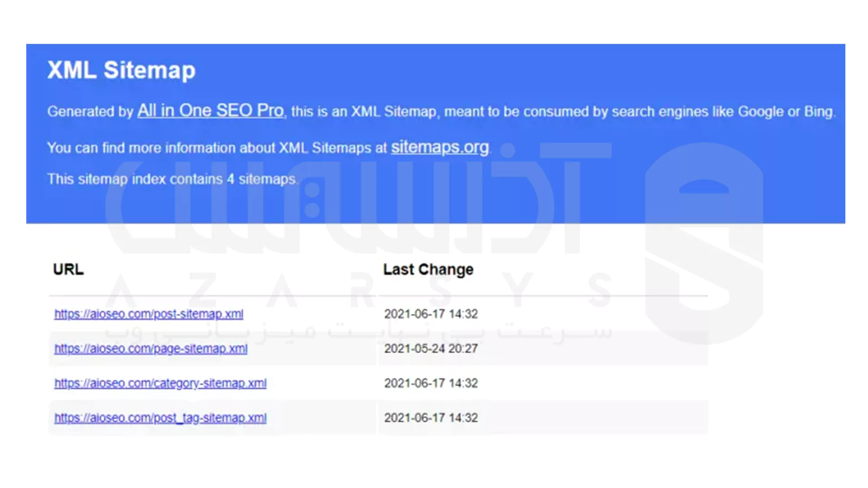Open the page-sitemap.xml link
868x488 pixels.
pos(151,348)
